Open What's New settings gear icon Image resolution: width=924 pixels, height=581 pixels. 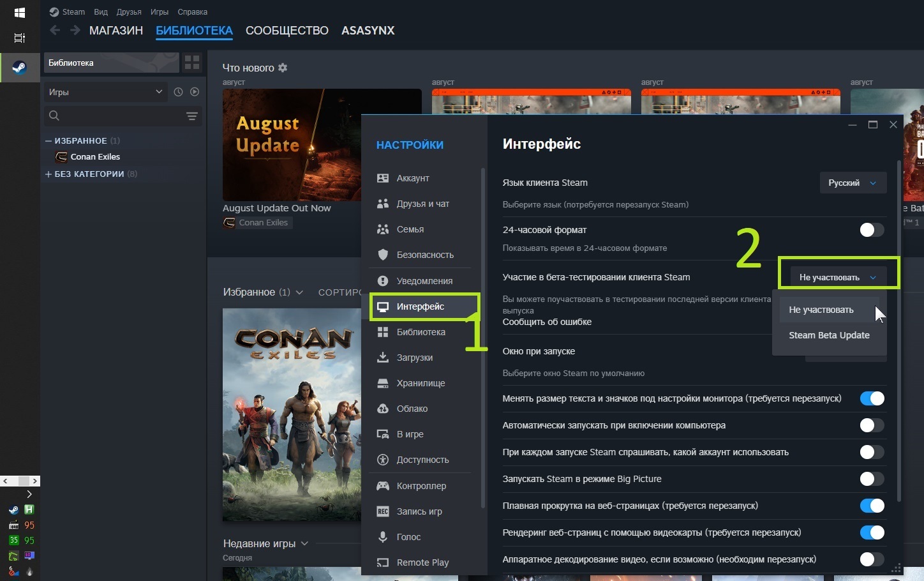pos(283,68)
